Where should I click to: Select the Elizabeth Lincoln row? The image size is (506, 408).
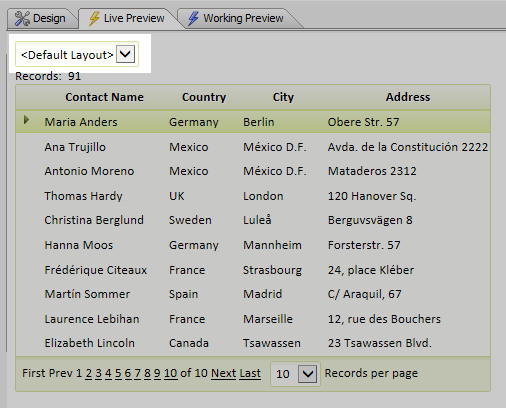tap(253, 343)
